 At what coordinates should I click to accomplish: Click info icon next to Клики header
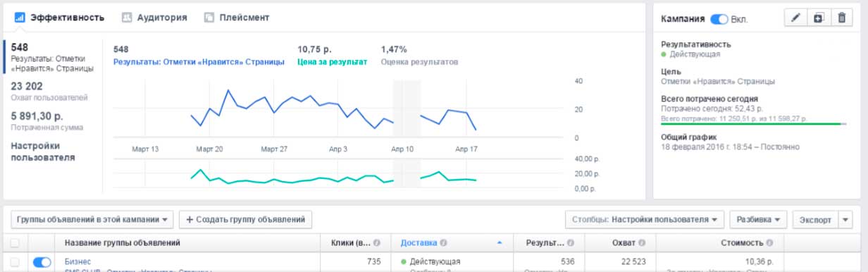point(377,243)
